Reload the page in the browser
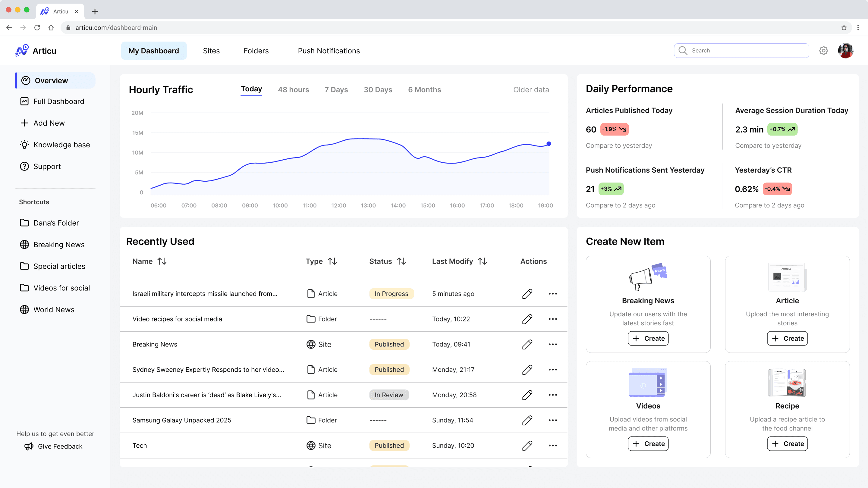 (37, 28)
